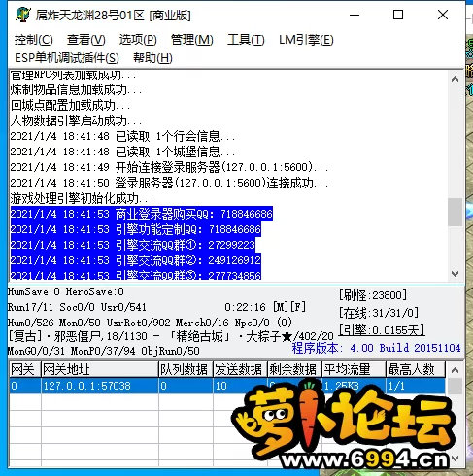Select the 127.0.0.1:57038 gateway address cell

100,386
